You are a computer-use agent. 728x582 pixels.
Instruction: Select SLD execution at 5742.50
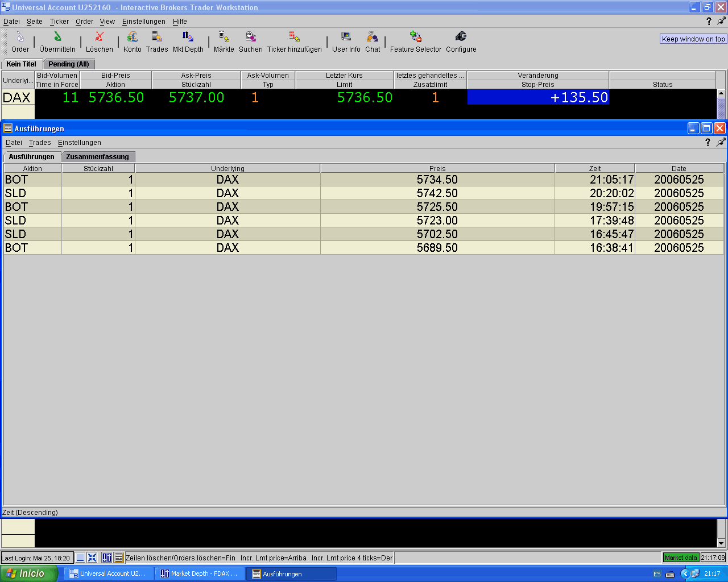(364, 193)
